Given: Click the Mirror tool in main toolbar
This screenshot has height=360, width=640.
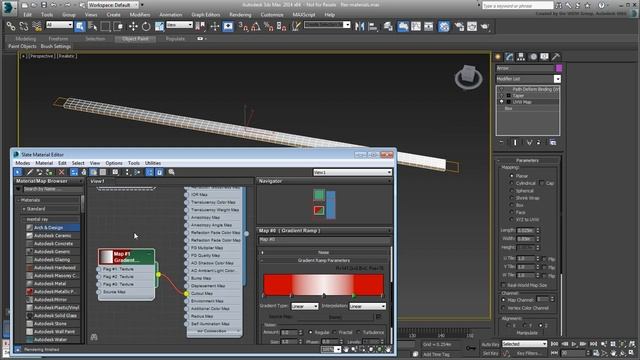Looking at the screenshot, I should pos(360,27).
